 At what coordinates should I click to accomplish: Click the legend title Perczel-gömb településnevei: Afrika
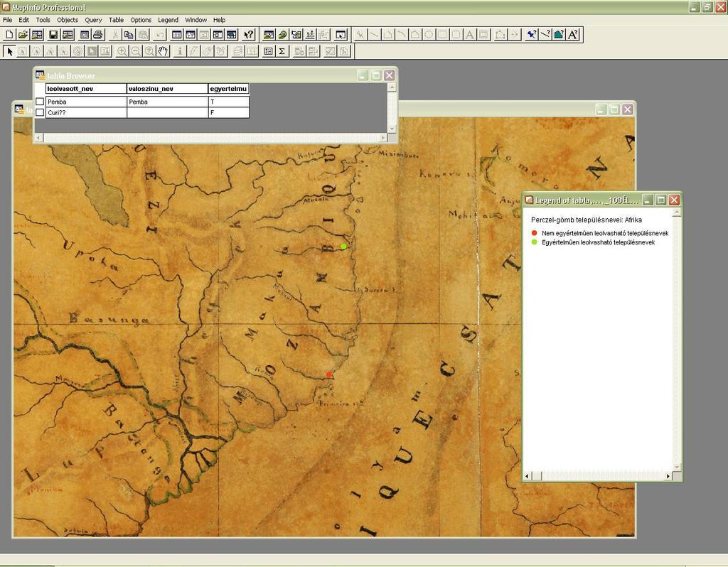coord(587,220)
